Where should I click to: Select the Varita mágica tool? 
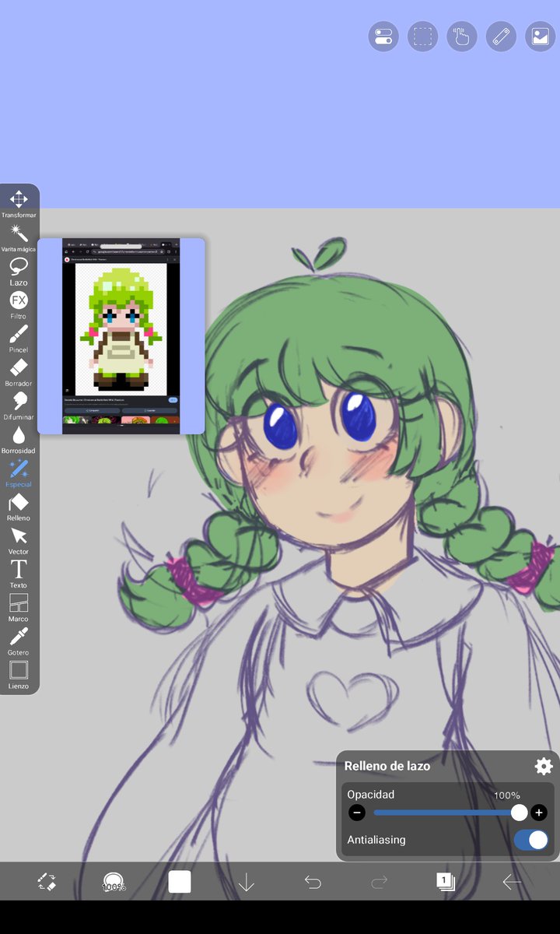[x=19, y=238]
